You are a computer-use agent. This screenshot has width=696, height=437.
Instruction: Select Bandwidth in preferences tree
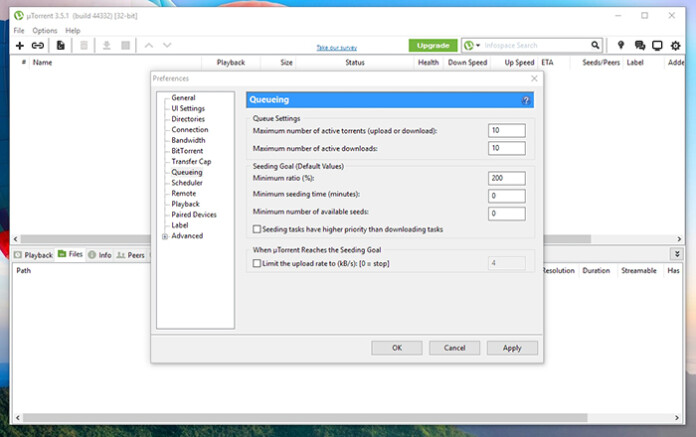(188, 140)
